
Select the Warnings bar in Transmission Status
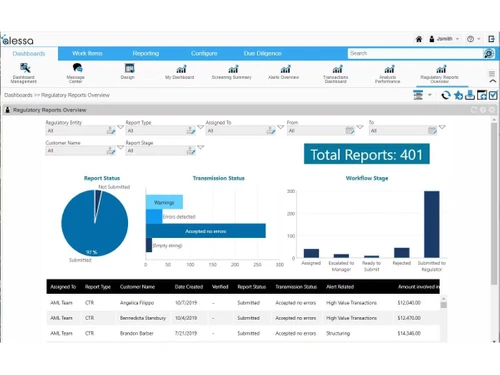164,202
